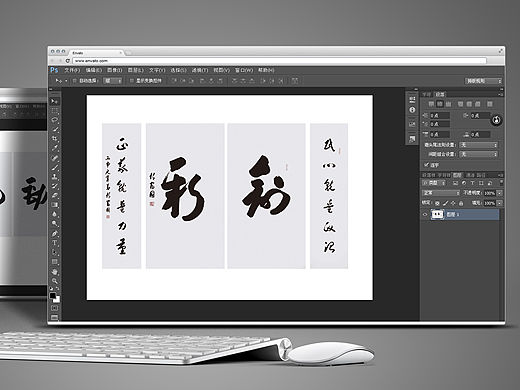Image resolution: width=520 pixels, height=390 pixels.
Task: Select the Move tool in the left toolbox
Action: (54, 101)
